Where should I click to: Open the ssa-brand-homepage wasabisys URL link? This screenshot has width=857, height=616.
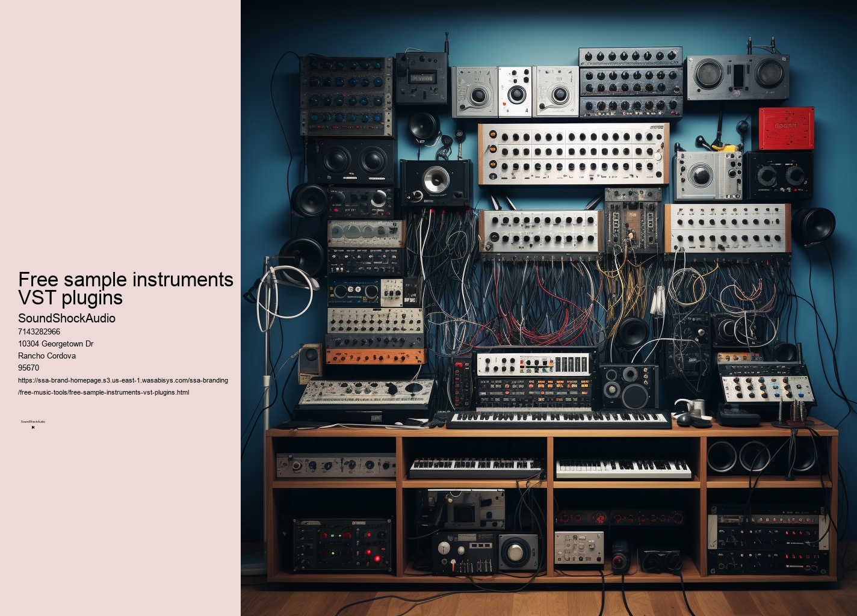coord(123,386)
